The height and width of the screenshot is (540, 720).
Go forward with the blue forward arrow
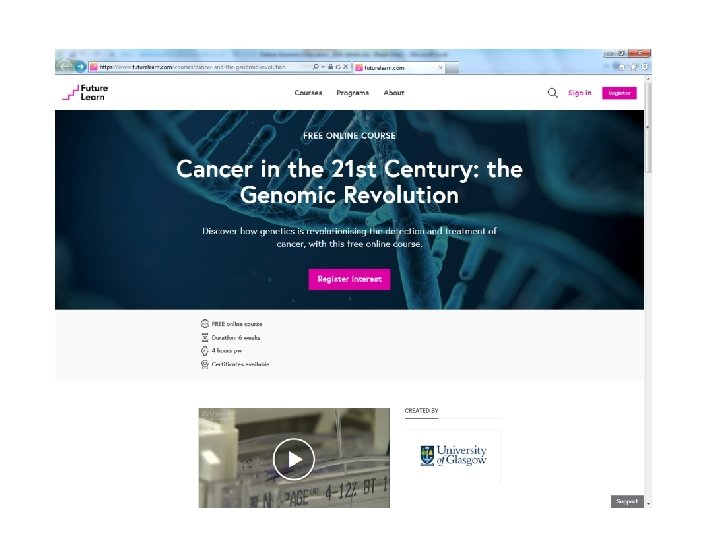tap(80, 67)
